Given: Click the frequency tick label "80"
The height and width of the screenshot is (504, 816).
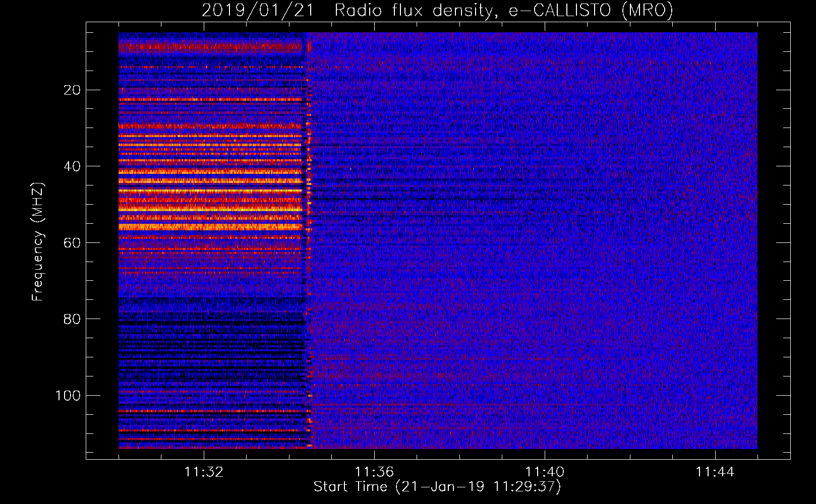Looking at the screenshot, I should coord(73,319).
